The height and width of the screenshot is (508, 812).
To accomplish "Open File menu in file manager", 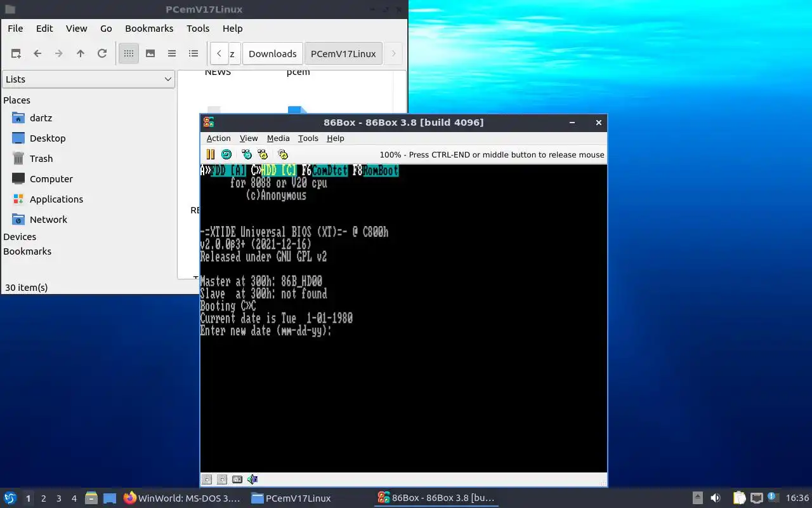I will tap(15, 29).
